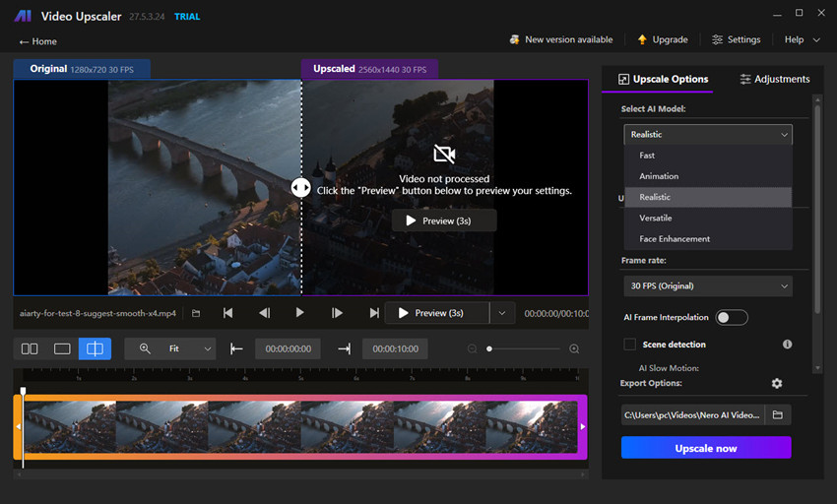Image resolution: width=837 pixels, height=504 pixels.
Task: Click the timeline horizontal scrollbar
Action: coord(301,474)
